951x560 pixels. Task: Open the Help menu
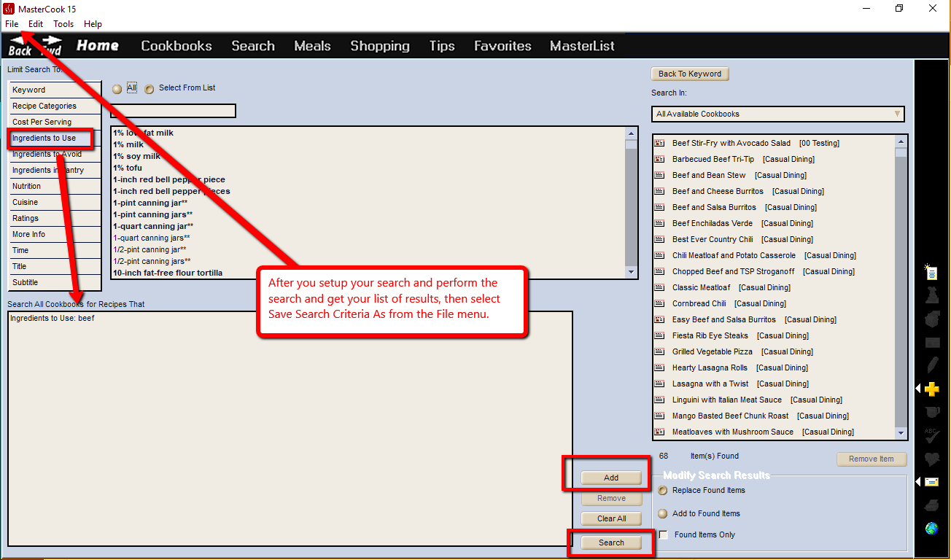click(93, 24)
